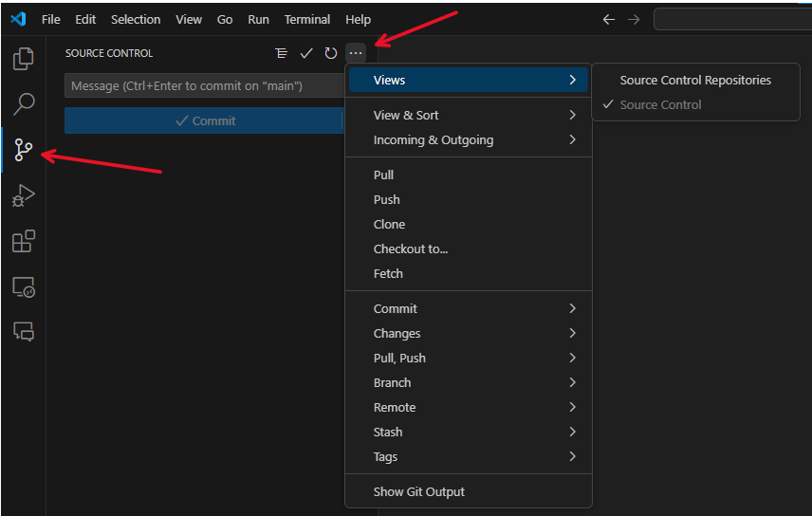
Task: Click the commit checkmark icon in header
Action: (306, 53)
